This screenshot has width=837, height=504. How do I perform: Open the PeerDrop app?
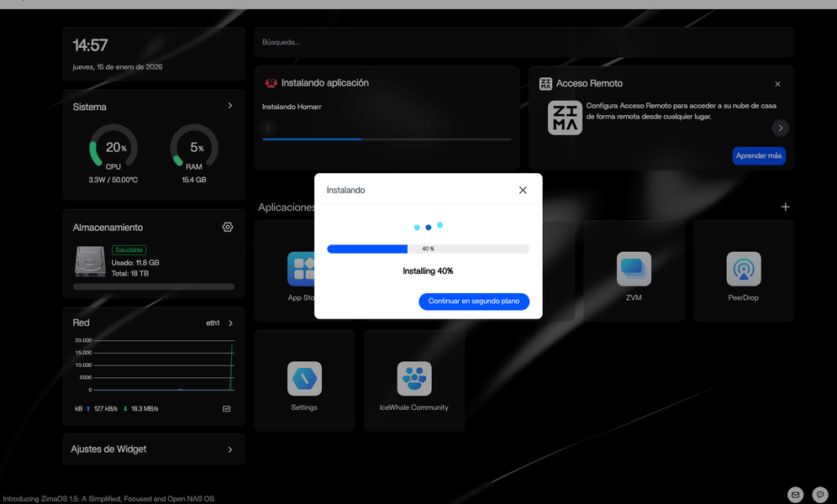(743, 270)
